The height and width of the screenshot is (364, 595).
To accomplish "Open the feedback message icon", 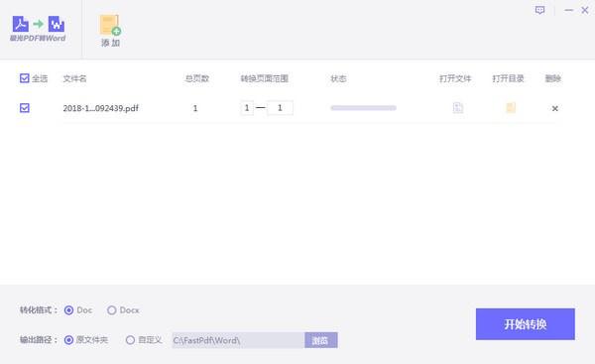I will 539,10.
